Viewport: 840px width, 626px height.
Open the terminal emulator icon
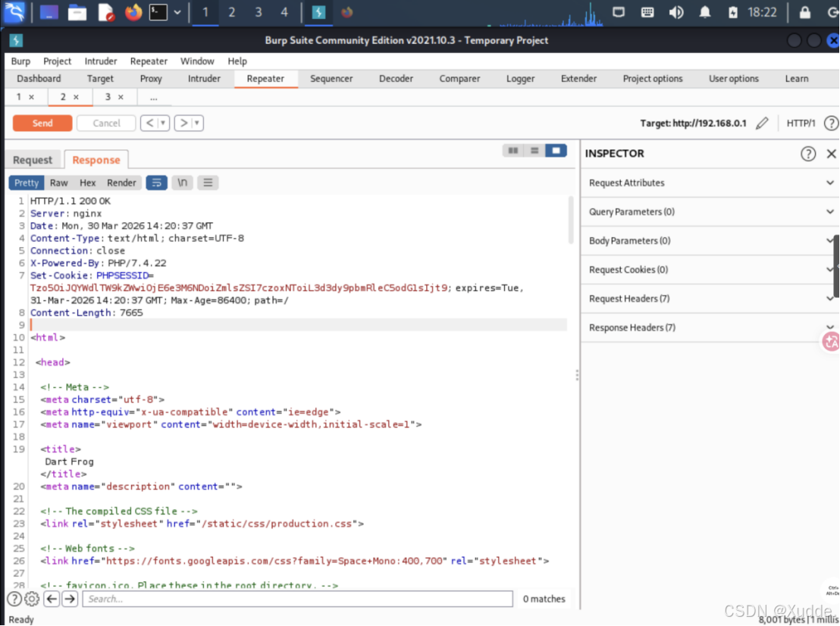tap(158, 12)
